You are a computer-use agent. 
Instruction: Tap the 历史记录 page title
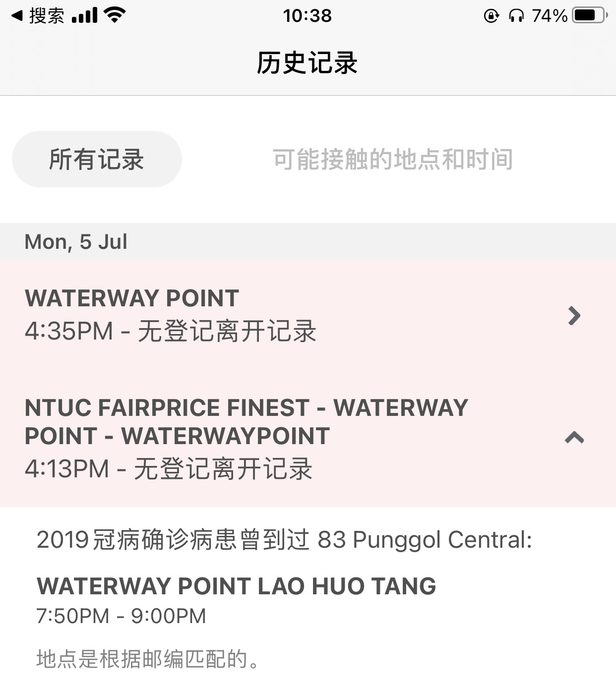coord(308,63)
